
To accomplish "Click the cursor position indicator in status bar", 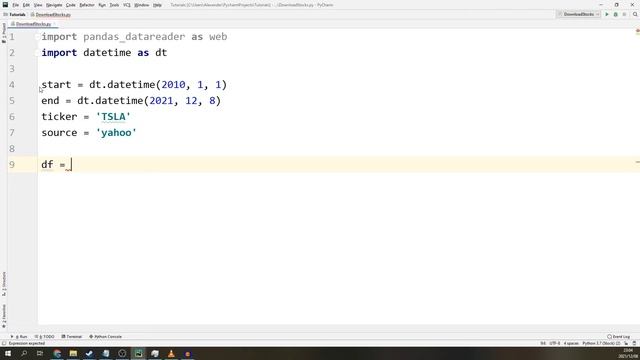I will [543, 344].
